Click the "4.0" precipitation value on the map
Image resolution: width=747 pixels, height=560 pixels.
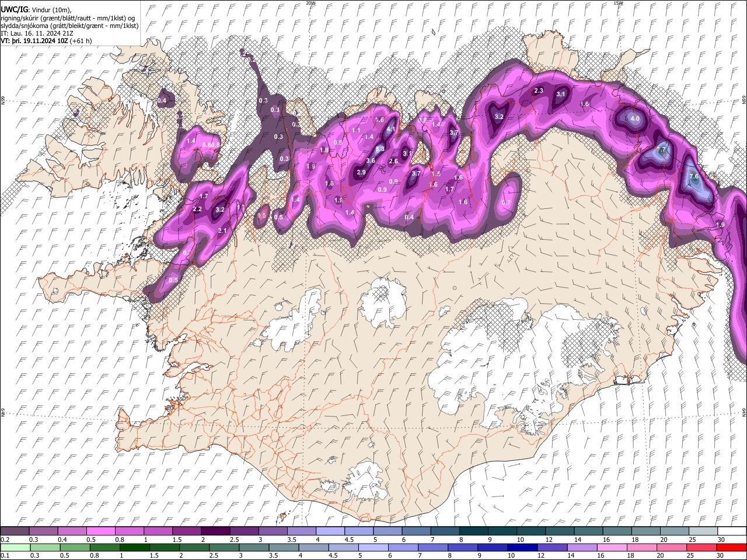636,118
